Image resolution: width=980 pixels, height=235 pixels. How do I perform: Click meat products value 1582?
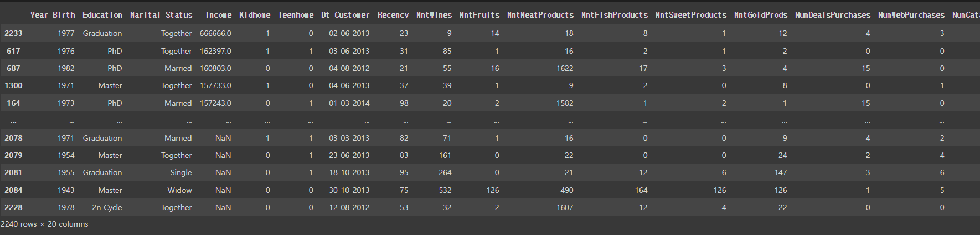click(565, 103)
